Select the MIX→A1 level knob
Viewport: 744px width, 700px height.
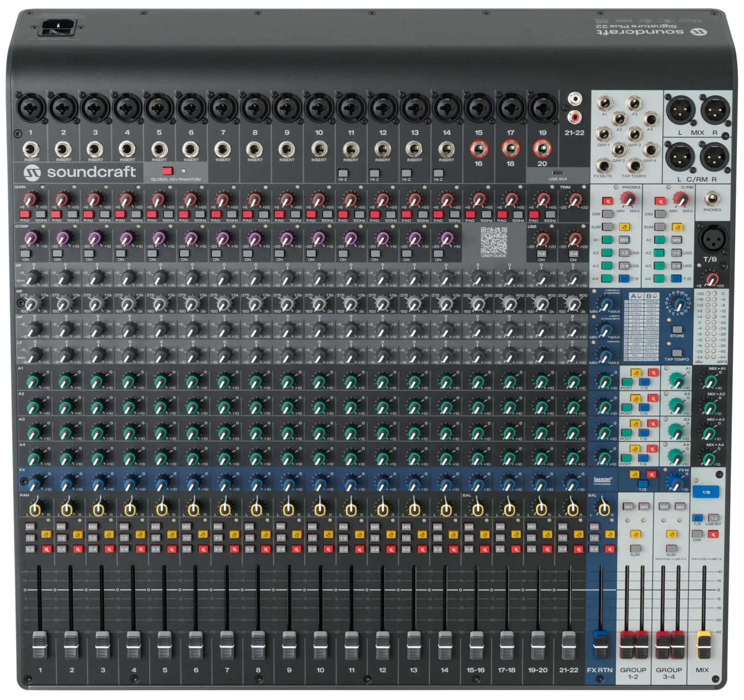[710, 382]
